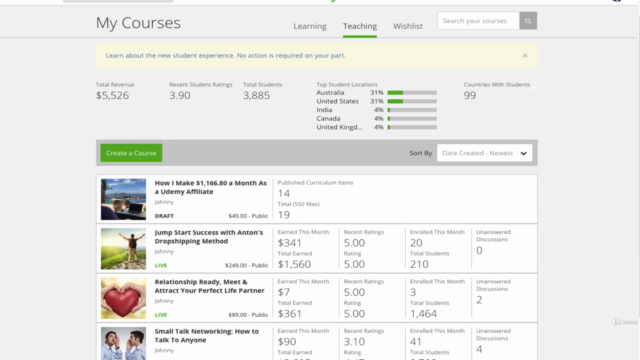Click the $49.00 - Public price
Viewport: 640px width, 360px height.
[x=248, y=216]
